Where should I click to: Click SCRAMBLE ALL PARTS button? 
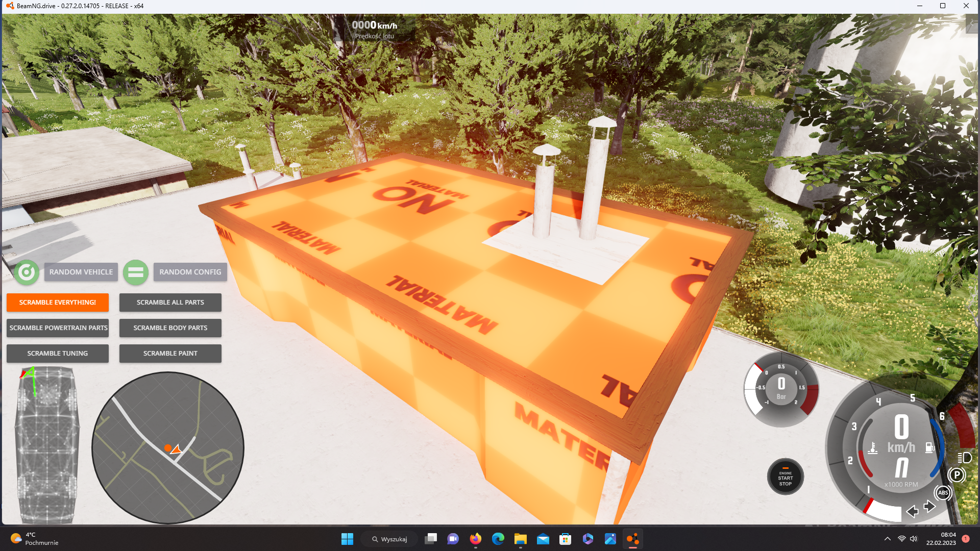click(170, 303)
